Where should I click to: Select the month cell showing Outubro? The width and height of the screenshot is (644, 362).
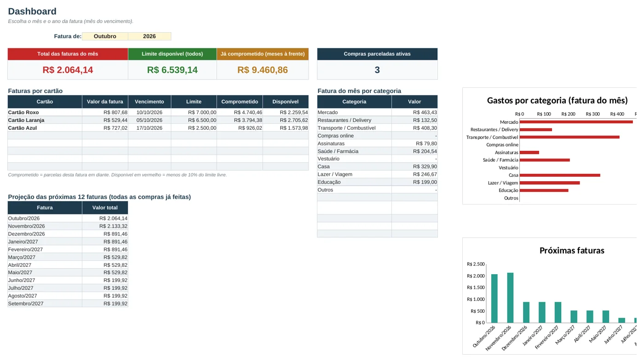105,36
